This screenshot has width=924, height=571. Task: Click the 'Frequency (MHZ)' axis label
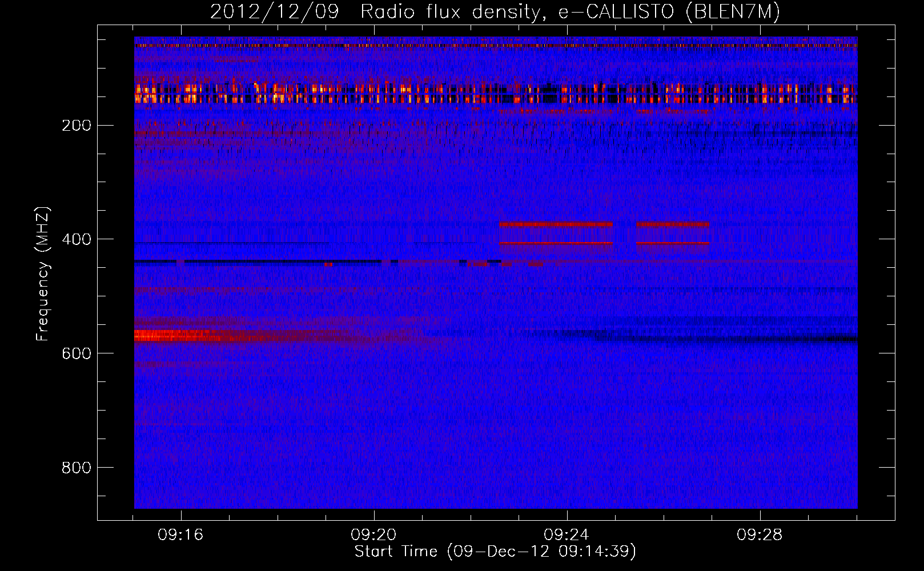pyautogui.click(x=43, y=274)
